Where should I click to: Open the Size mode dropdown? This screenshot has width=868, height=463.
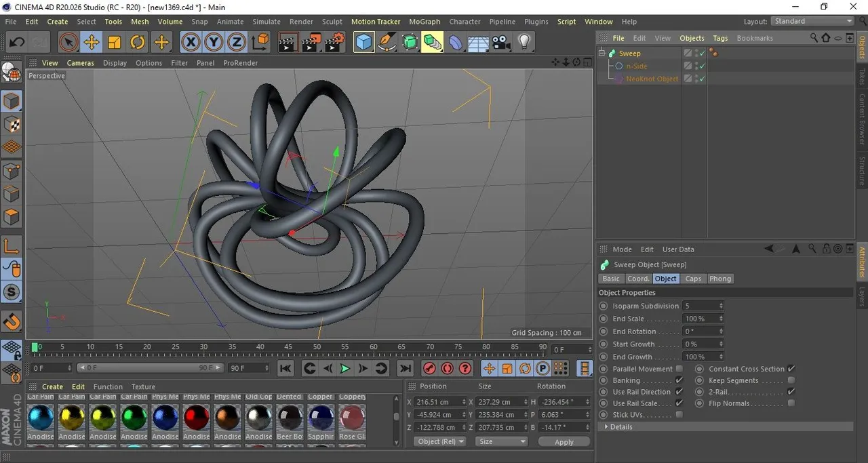click(x=501, y=441)
